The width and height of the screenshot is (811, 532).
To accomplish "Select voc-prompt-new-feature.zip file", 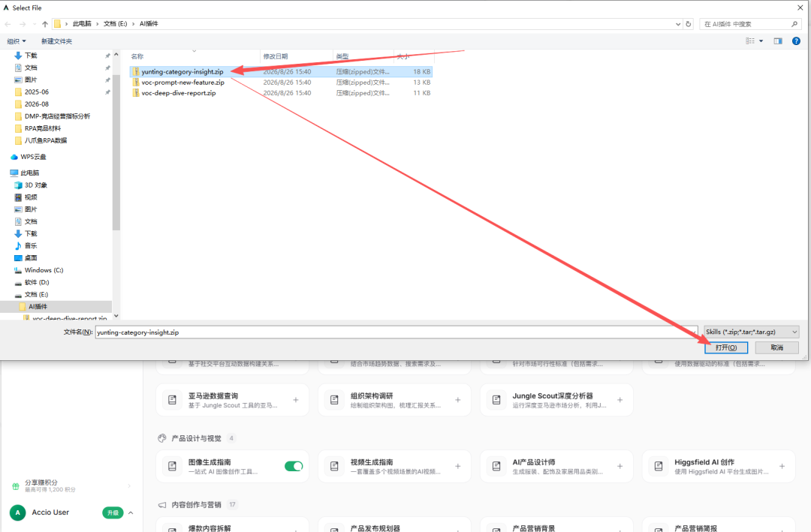I will (183, 83).
